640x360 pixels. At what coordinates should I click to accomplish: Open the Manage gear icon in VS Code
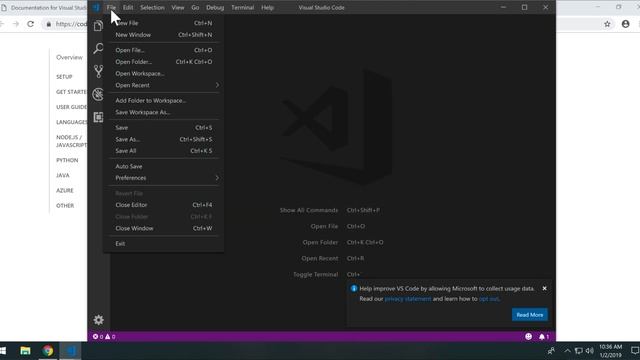tap(98, 320)
